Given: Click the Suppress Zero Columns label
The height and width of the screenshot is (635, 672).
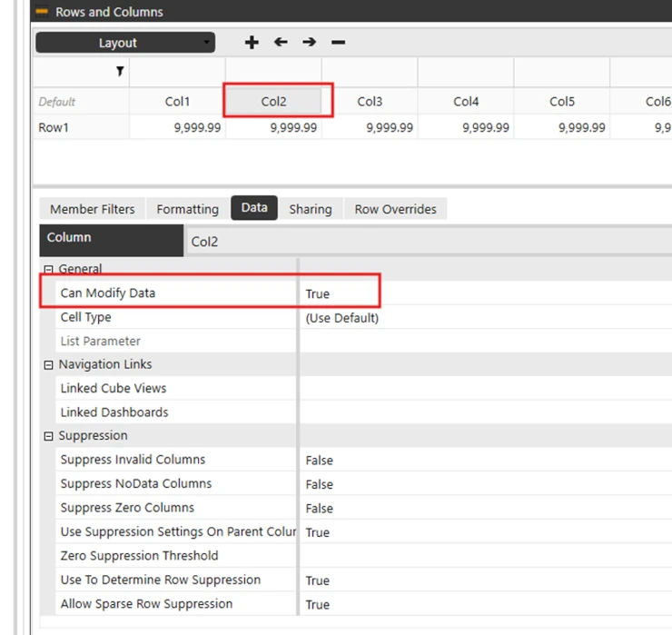Looking at the screenshot, I should tap(127, 507).
